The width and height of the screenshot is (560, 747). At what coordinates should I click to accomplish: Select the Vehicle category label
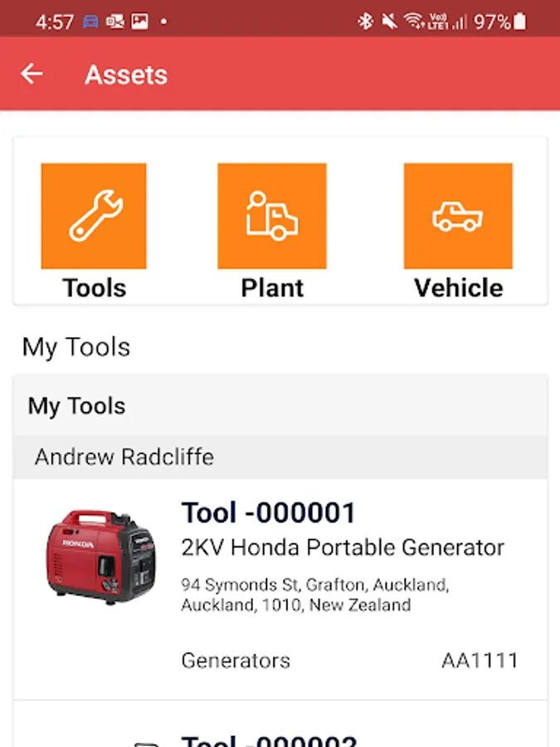coord(458,288)
